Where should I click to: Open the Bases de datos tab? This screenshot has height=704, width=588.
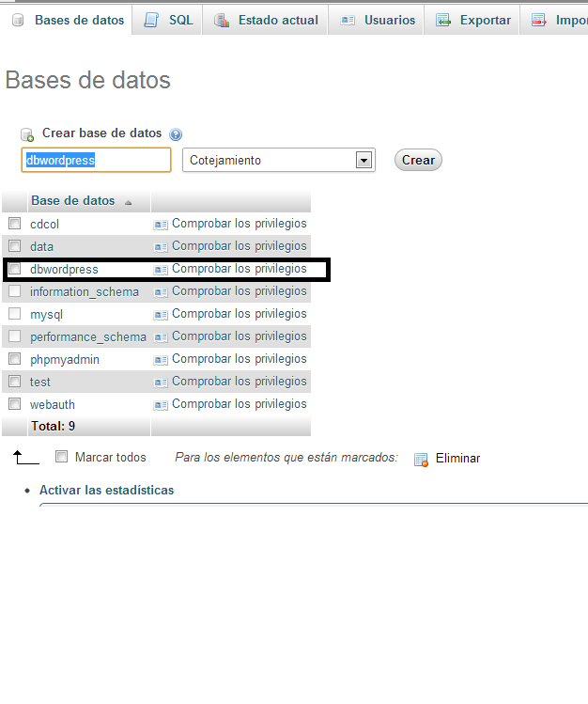click(x=67, y=20)
